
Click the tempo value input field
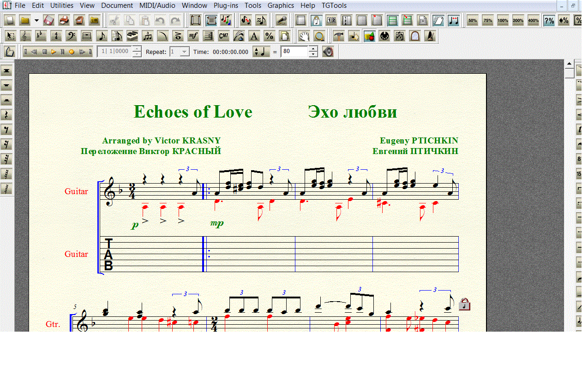[294, 52]
